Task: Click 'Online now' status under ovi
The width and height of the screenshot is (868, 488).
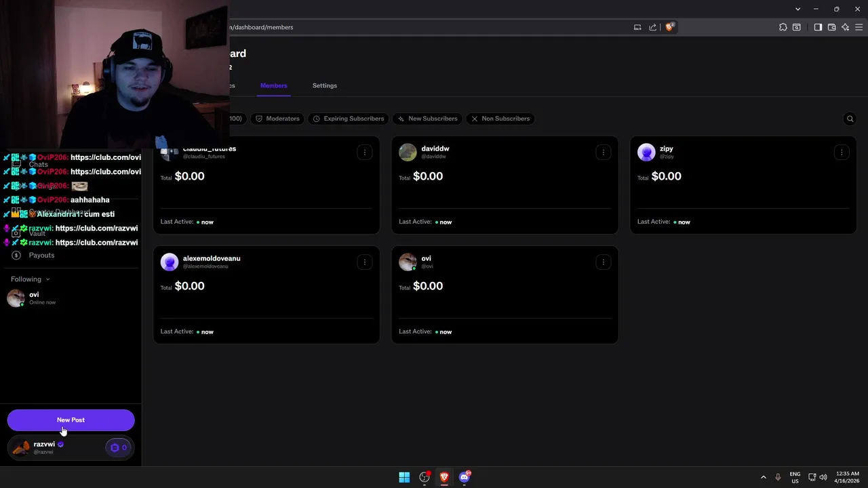Action: pyautogui.click(x=42, y=302)
